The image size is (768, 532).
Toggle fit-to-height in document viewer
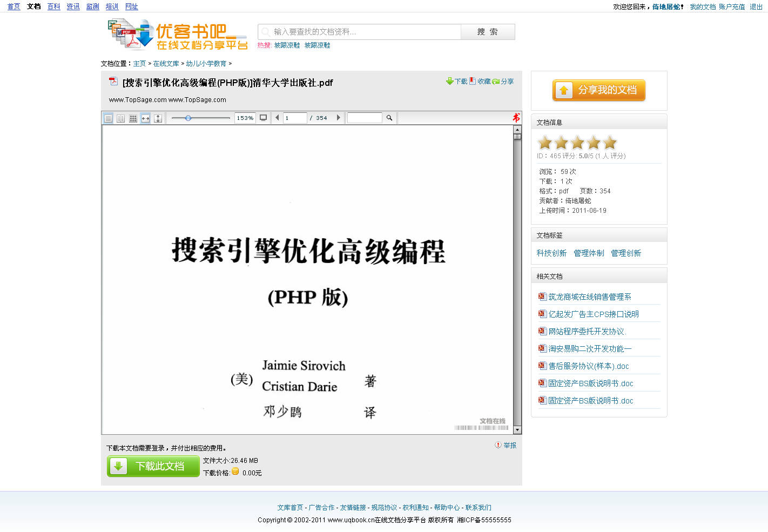click(158, 118)
